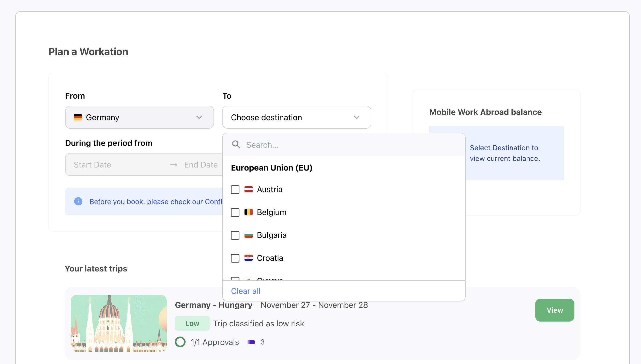Click the blue info icon in notice
The height and width of the screenshot is (364, 641).
click(78, 201)
